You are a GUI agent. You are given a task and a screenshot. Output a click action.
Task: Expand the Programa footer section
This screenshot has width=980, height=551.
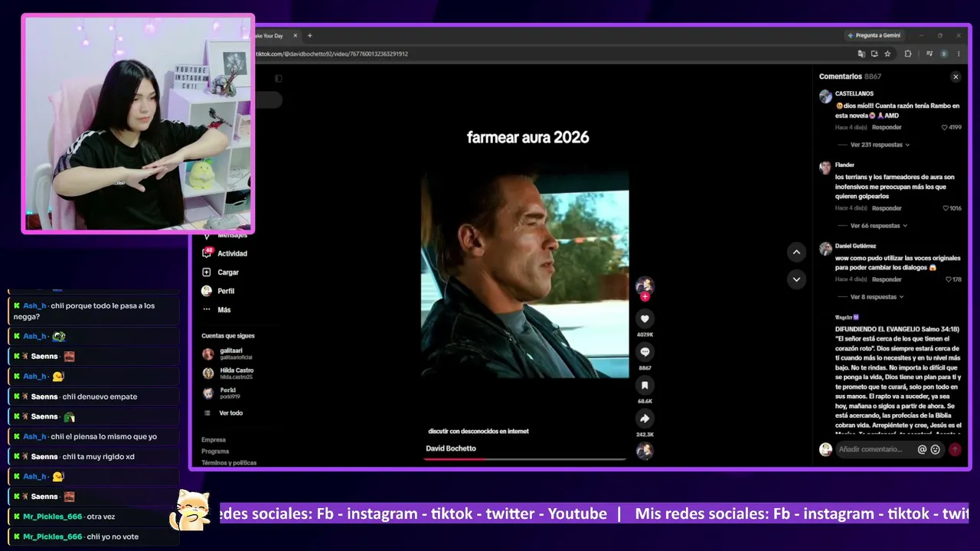pyautogui.click(x=215, y=452)
